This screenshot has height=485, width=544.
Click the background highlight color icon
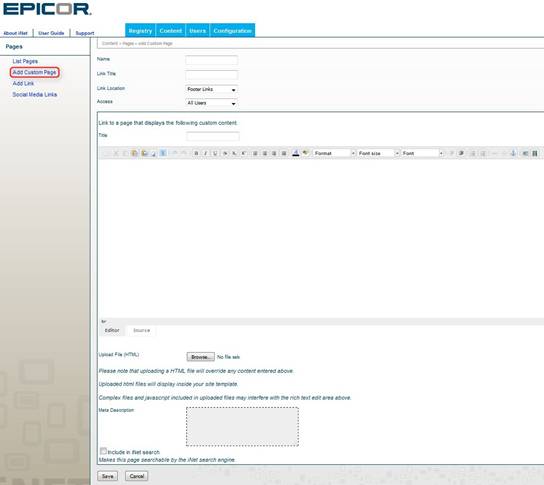[305, 153]
